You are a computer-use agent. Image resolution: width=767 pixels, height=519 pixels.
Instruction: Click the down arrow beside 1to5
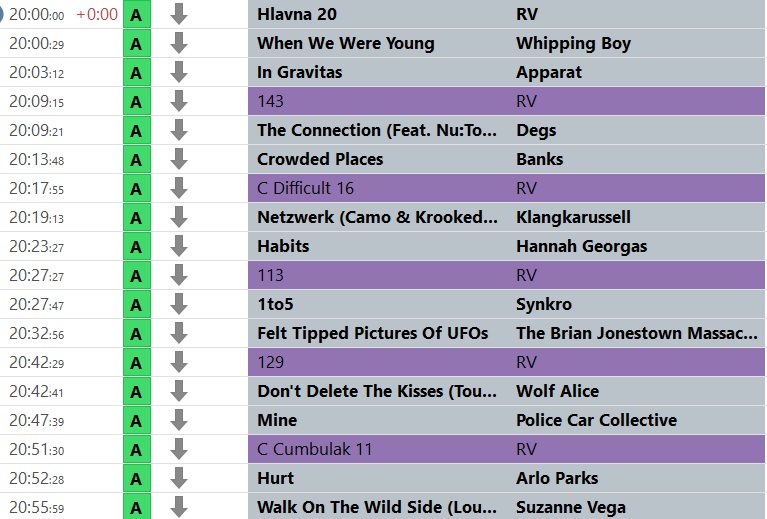click(x=179, y=304)
